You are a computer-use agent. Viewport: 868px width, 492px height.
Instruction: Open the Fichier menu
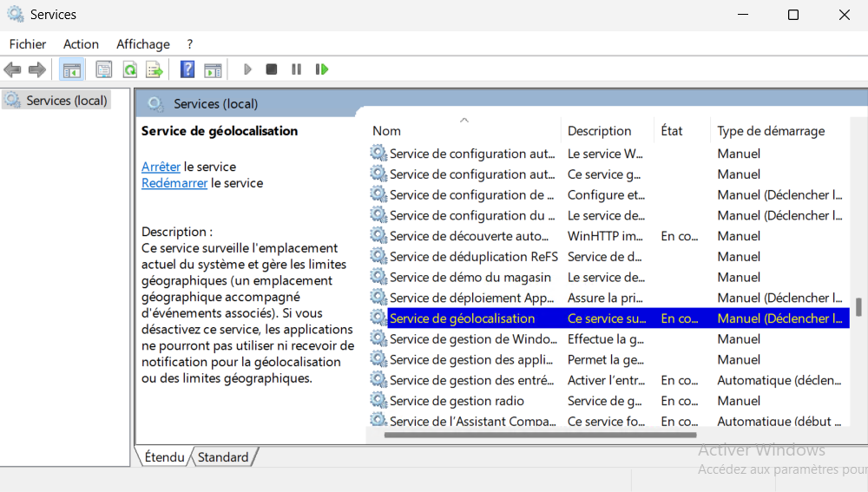click(x=28, y=44)
